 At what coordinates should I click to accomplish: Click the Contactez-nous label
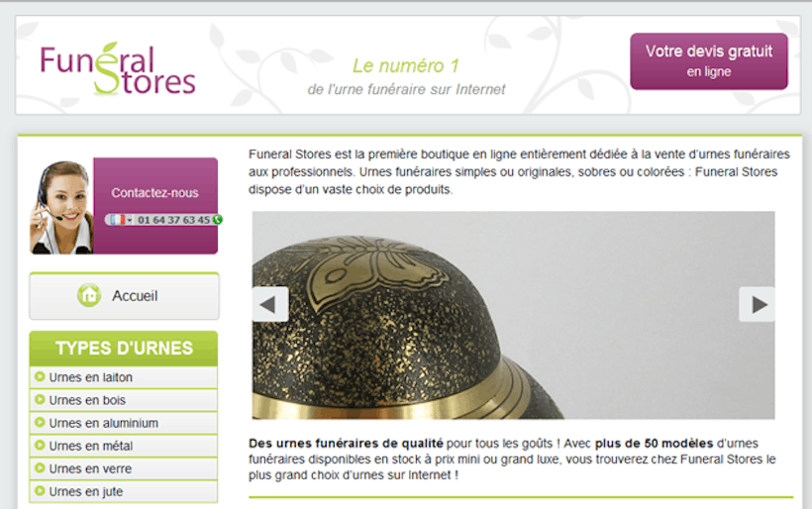[x=154, y=193]
